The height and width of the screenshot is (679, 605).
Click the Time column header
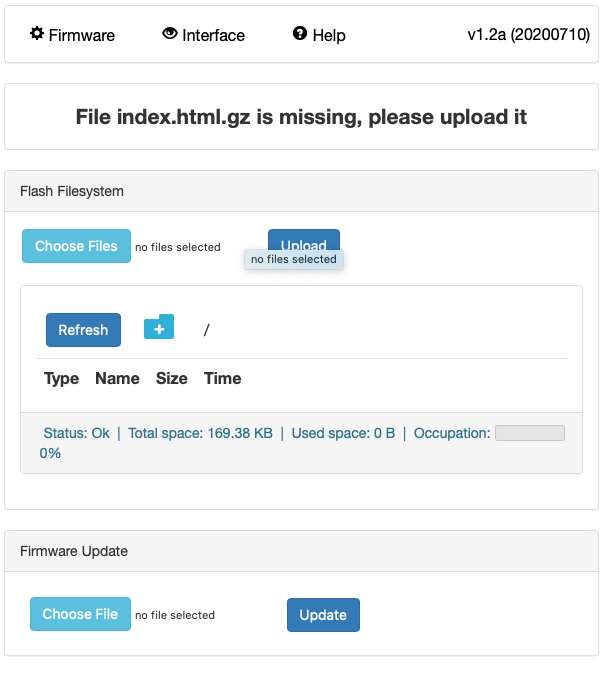click(222, 378)
